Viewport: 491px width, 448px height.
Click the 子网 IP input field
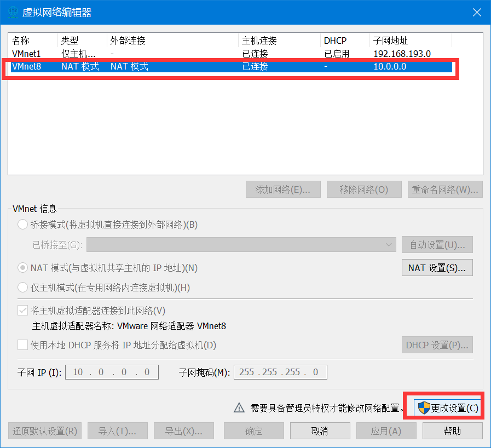112,372
